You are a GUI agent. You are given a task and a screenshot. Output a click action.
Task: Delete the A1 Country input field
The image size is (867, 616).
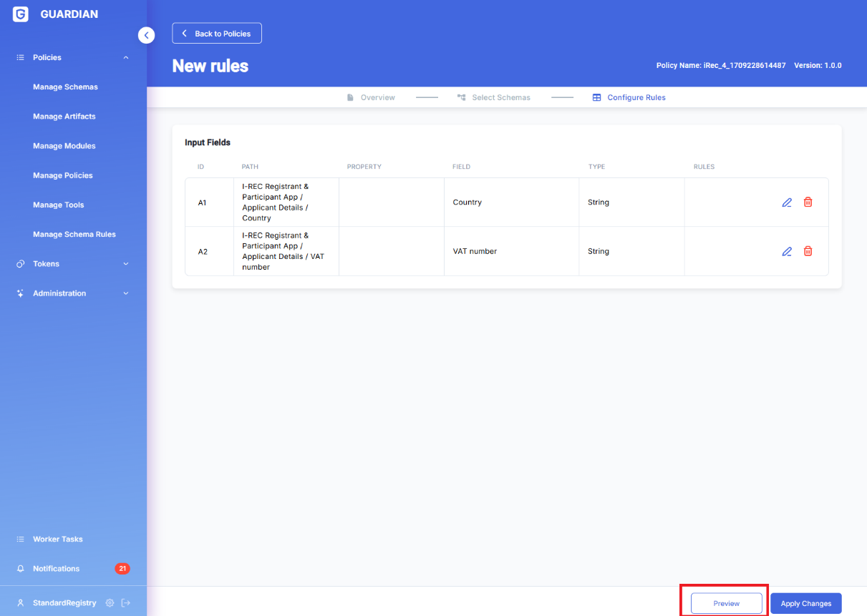(808, 202)
